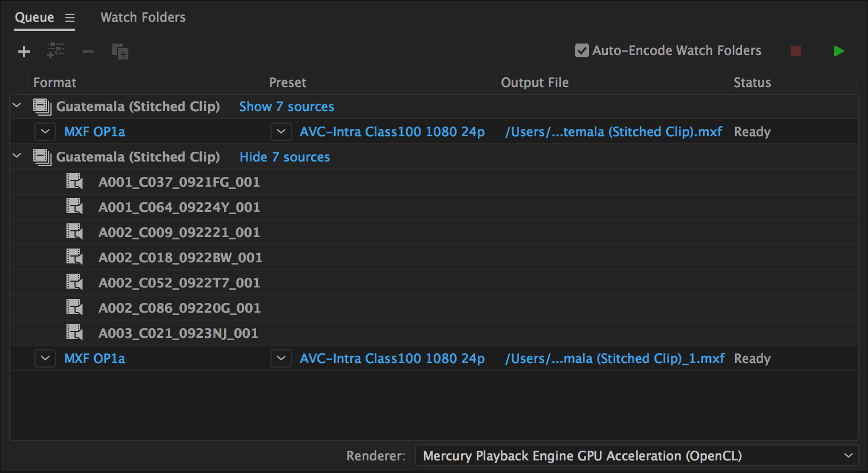Click Show 7 sources link

click(286, 107)
